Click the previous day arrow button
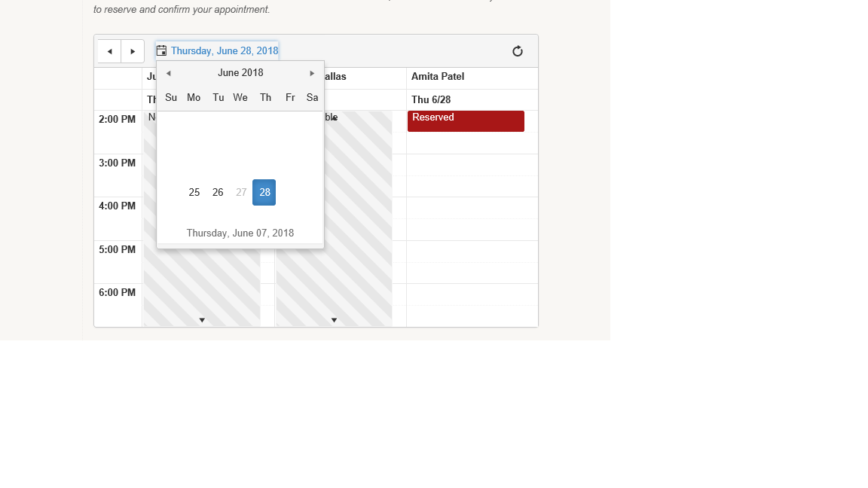 point(109,51)
